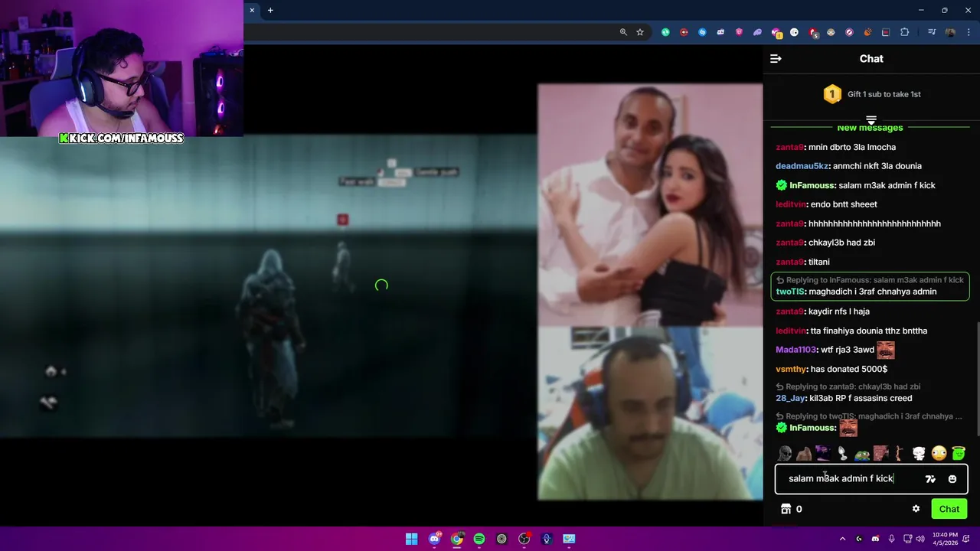Image resolution: width=980 pixels, height=551 pixels.
Task: Open the Chrome extensions puzzle icon
Action: pyautogui.click(x=904, y=32)
